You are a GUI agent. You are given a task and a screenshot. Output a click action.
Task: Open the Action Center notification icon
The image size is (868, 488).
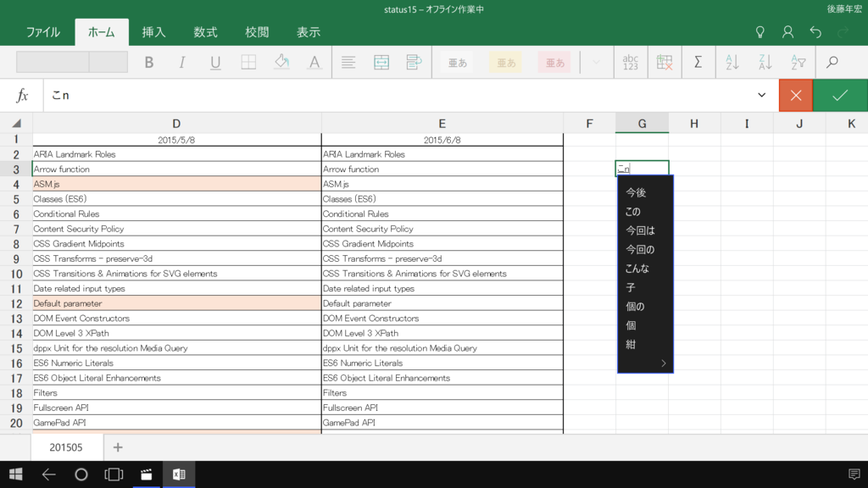tap(854, 474)
